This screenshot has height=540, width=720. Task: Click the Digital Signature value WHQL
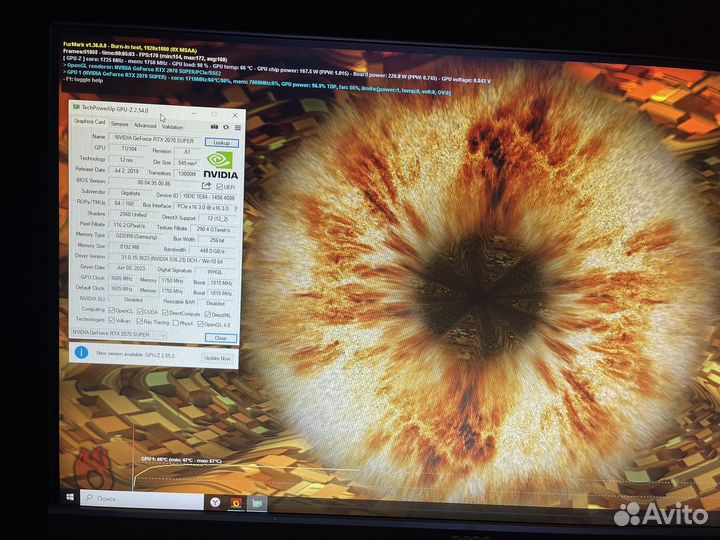214,272
